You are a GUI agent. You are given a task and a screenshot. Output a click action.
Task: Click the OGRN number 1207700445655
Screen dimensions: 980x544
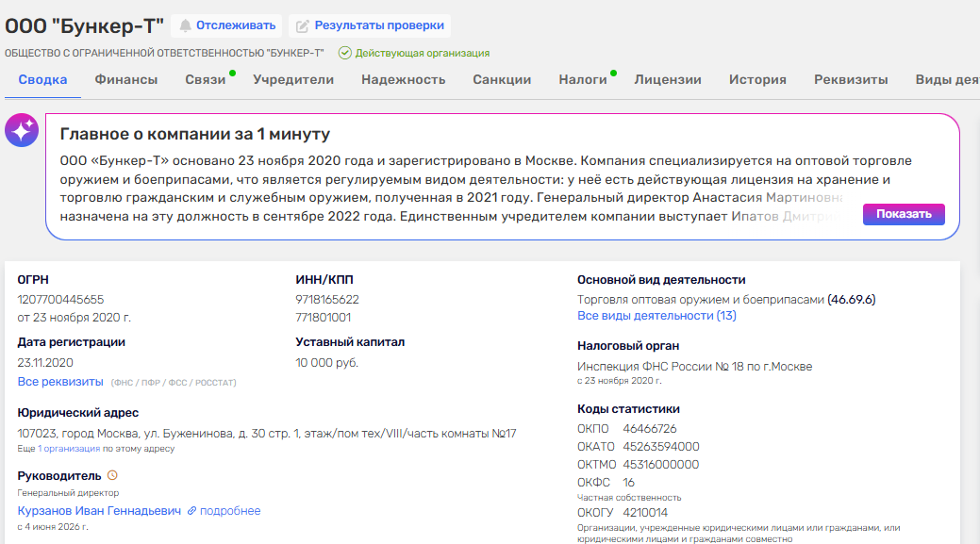[x=60, y=300]
